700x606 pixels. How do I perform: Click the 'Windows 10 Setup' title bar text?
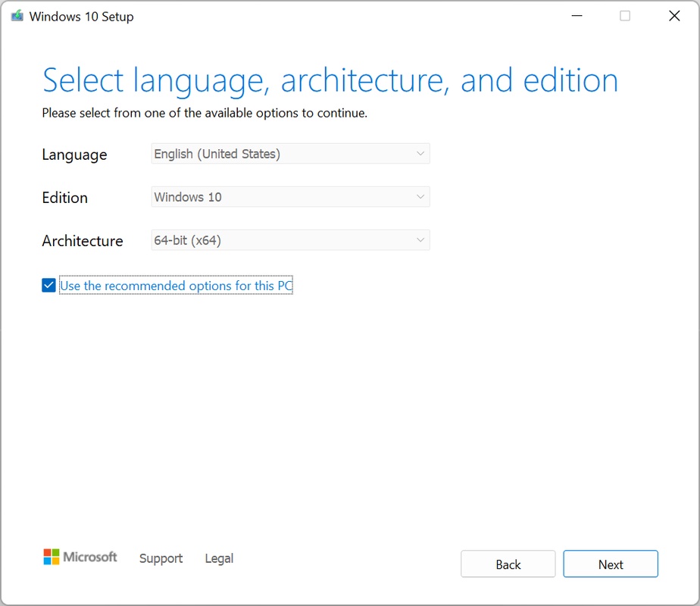[81, 17]
